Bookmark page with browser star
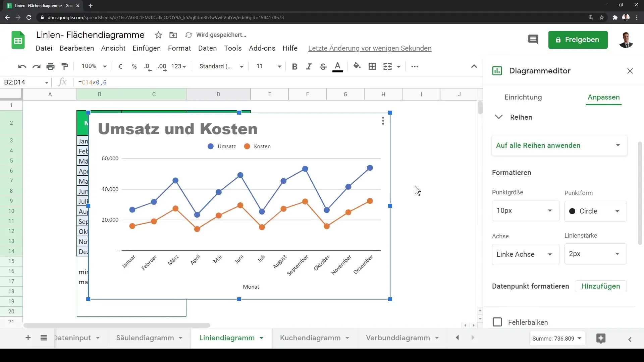644x362 pixels. [x=602, y=17]
